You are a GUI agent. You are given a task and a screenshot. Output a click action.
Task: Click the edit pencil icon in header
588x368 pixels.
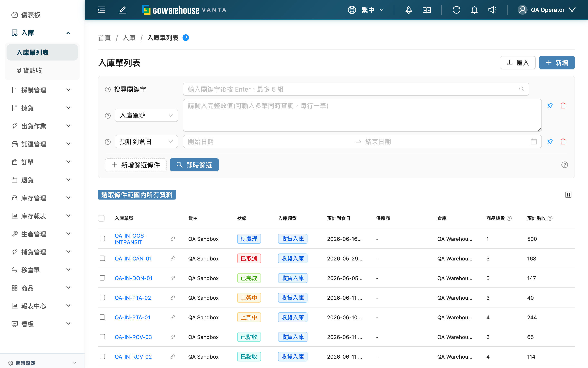[x=122, y=10]
